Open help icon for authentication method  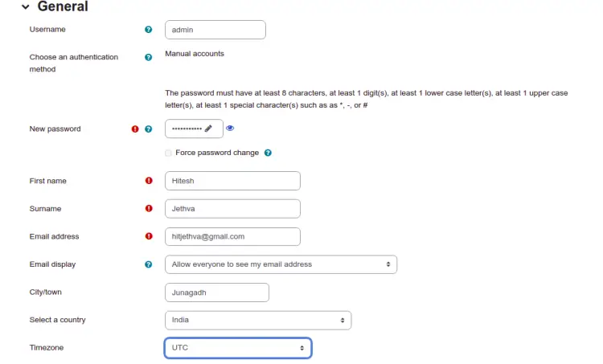149,57
